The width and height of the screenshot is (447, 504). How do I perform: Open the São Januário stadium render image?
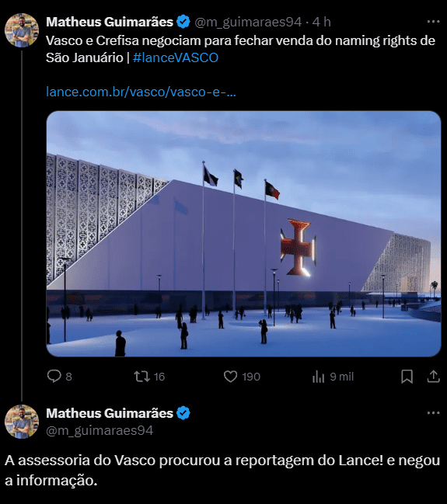pos(243,234)
